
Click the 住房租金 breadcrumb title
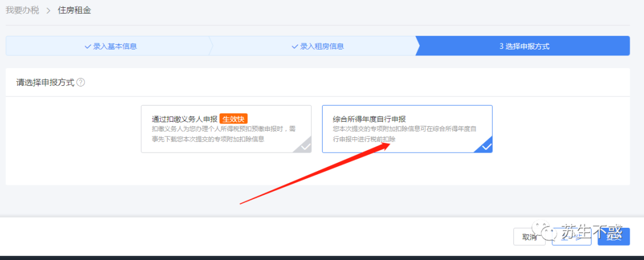click(x=75, y=11)
